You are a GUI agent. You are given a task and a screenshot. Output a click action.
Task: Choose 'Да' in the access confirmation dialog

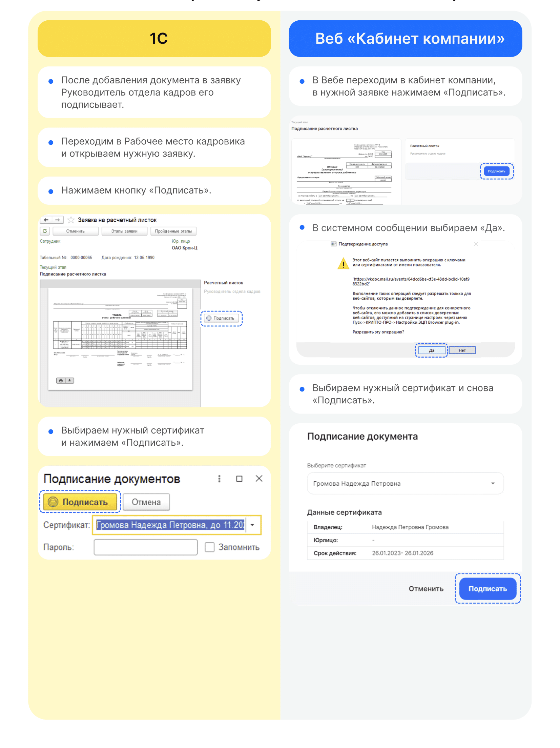(x=431, y=350)
